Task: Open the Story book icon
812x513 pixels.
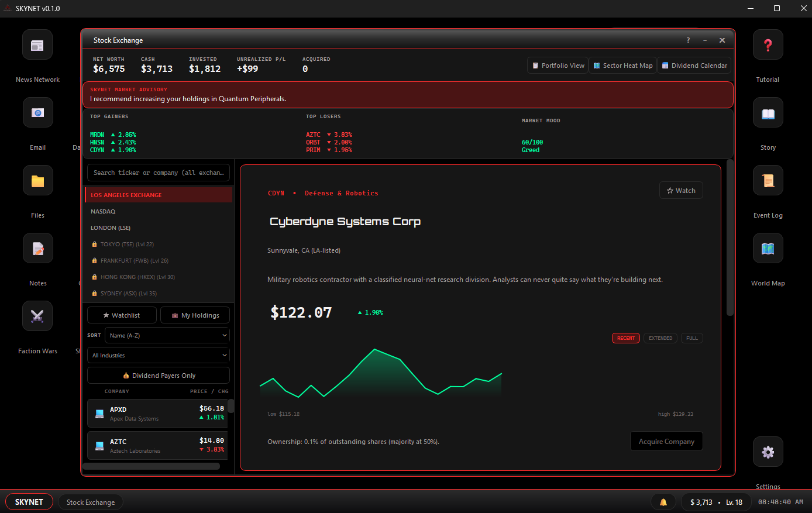Action: (x=768, y=113)
